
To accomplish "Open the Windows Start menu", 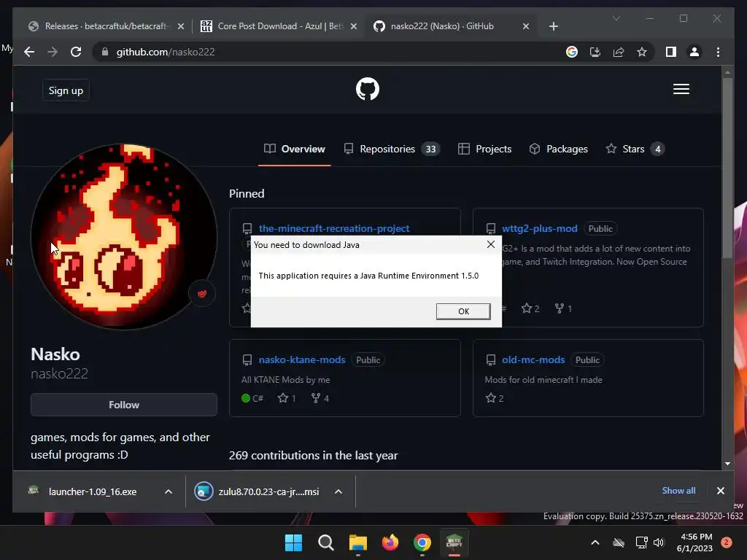I will tap(293, 542).
